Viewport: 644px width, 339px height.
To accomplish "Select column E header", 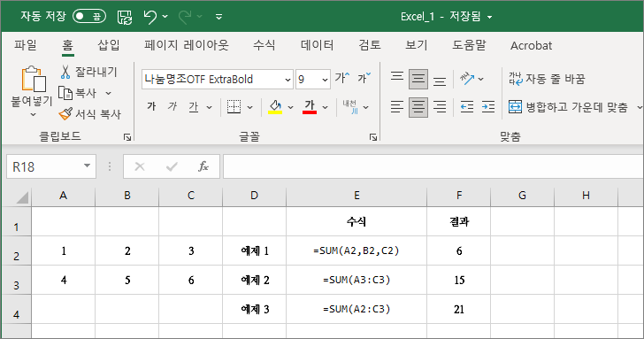I will point(356,196).
